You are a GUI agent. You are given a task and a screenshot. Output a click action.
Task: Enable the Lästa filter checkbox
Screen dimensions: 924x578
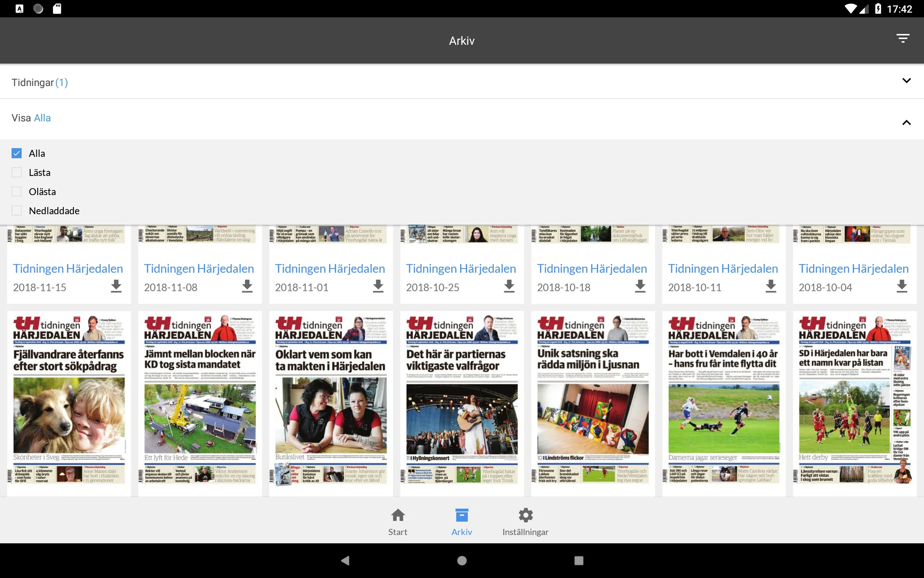16,172
